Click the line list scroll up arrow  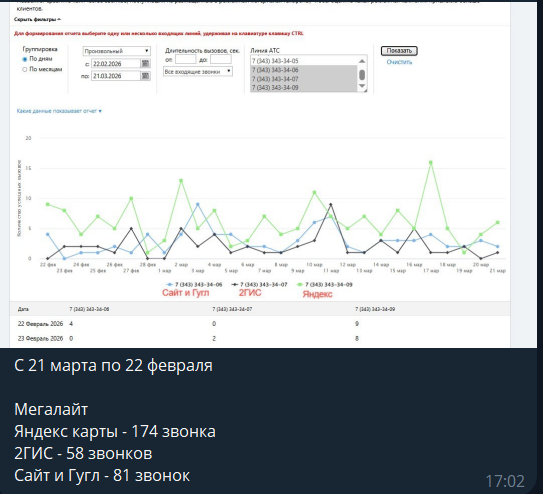click(x=362, y=61)
